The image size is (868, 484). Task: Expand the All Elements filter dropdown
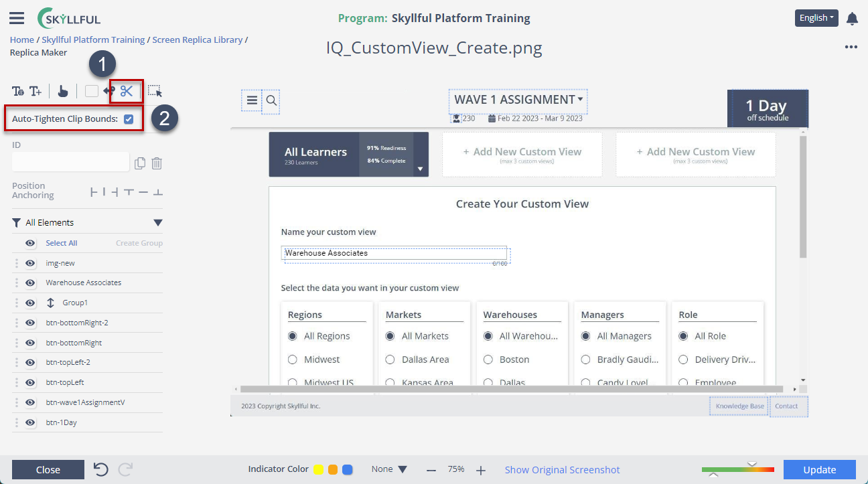158,223
